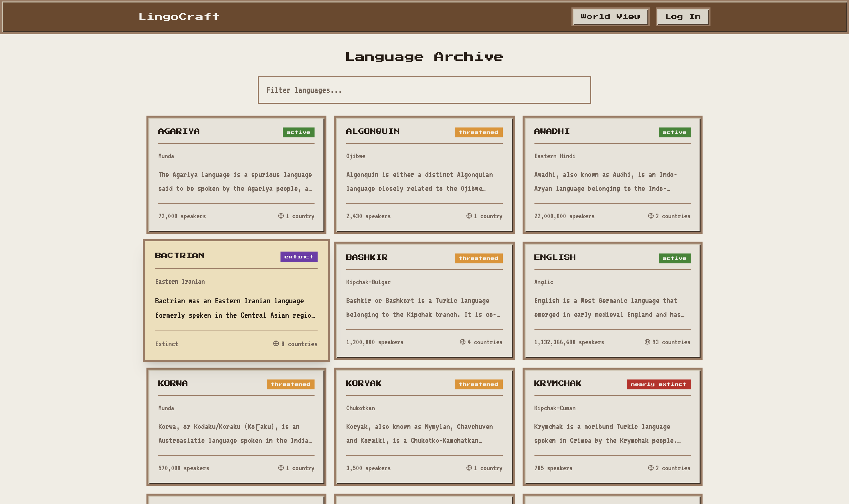
Task: Click the threatened badge on Bashkir
Action: (478, 258)
